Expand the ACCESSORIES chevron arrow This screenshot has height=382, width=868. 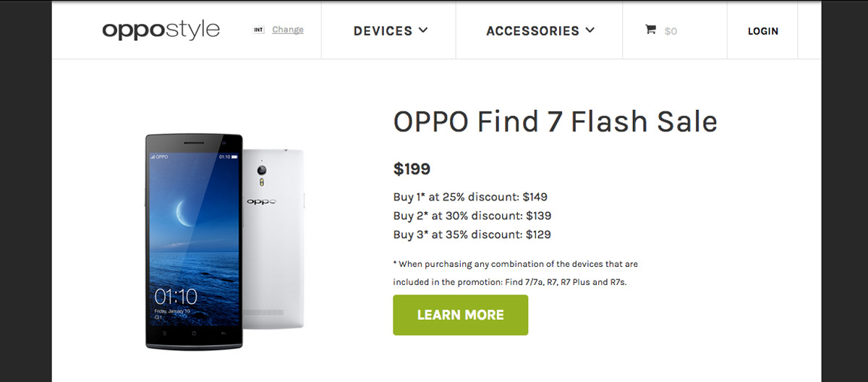tap(590, 30)
